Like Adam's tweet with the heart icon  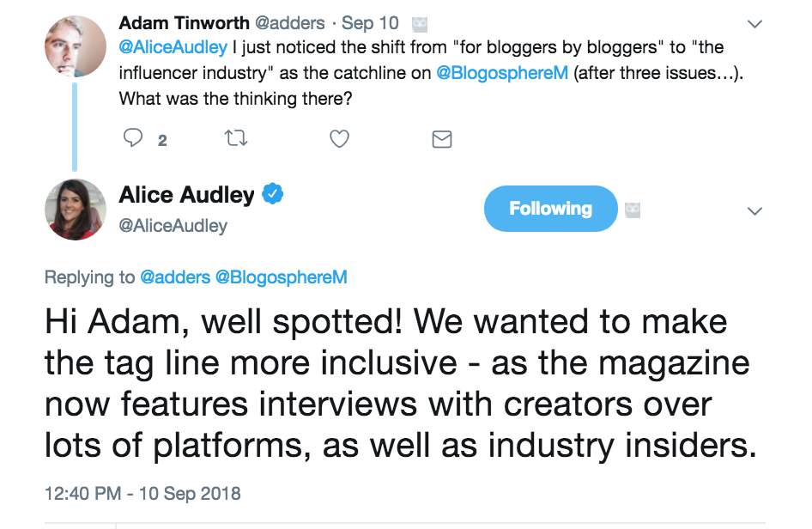[x=339, y=139]
